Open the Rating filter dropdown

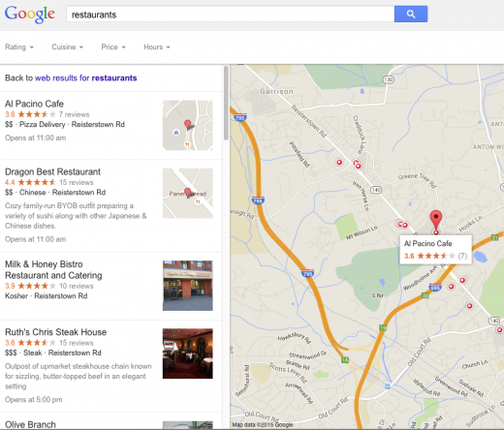pyautogui.click(x=19, y=47)
